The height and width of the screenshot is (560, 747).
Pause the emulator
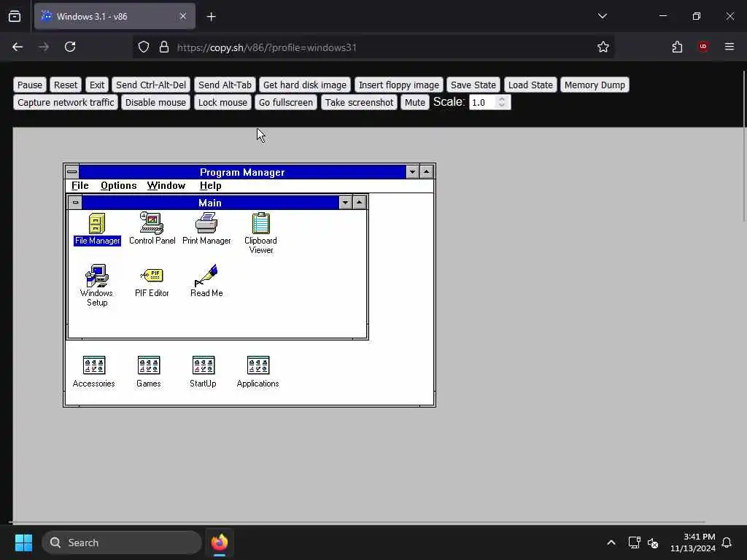[30, 85]
